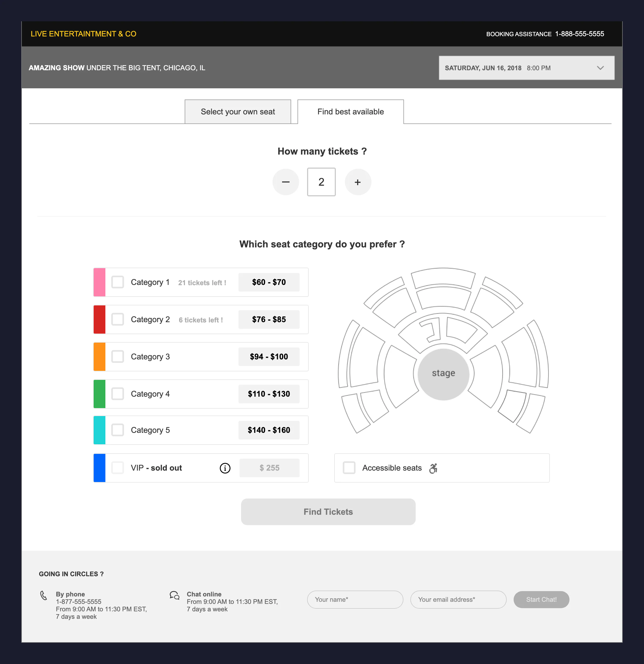Click the 21 tickets left! notice
644x664 pixels.
click(x=202, y=283)
